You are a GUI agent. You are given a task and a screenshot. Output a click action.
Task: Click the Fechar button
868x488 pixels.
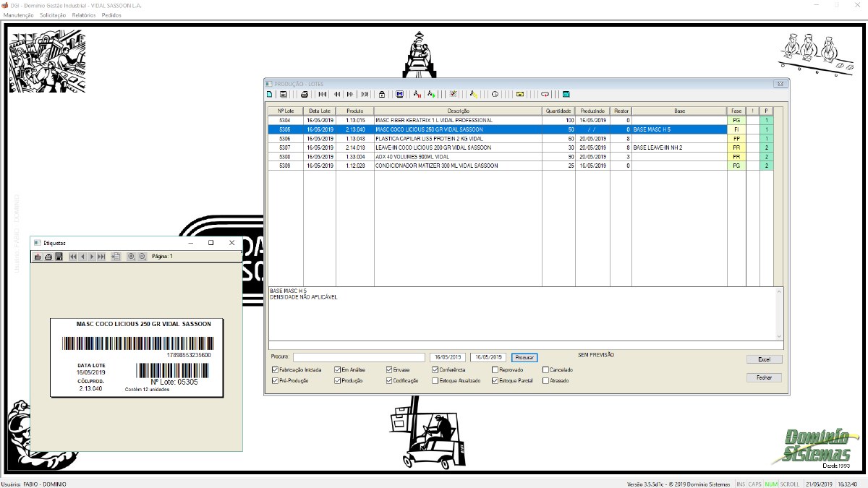(765, 377)
